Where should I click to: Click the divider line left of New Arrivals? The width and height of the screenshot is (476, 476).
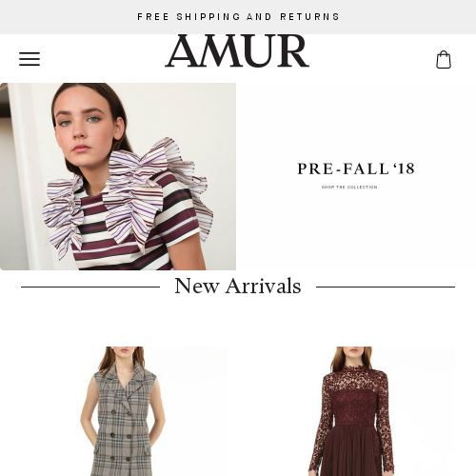pyautogui.click(x=90, y=287)
